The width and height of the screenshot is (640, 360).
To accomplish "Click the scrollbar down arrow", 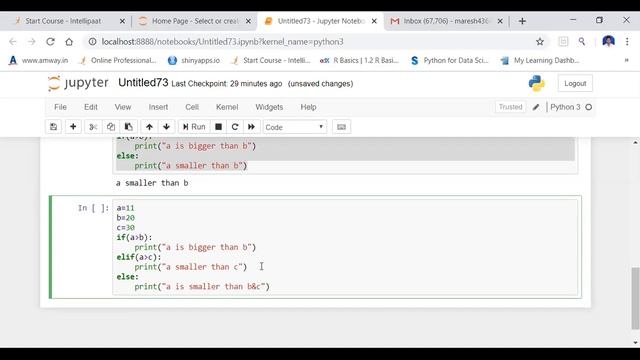I will [636, 342].
